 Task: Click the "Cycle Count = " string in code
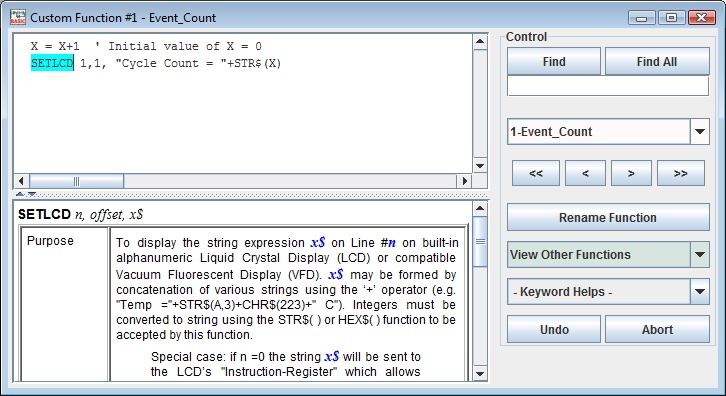click(x=171, y=63)
